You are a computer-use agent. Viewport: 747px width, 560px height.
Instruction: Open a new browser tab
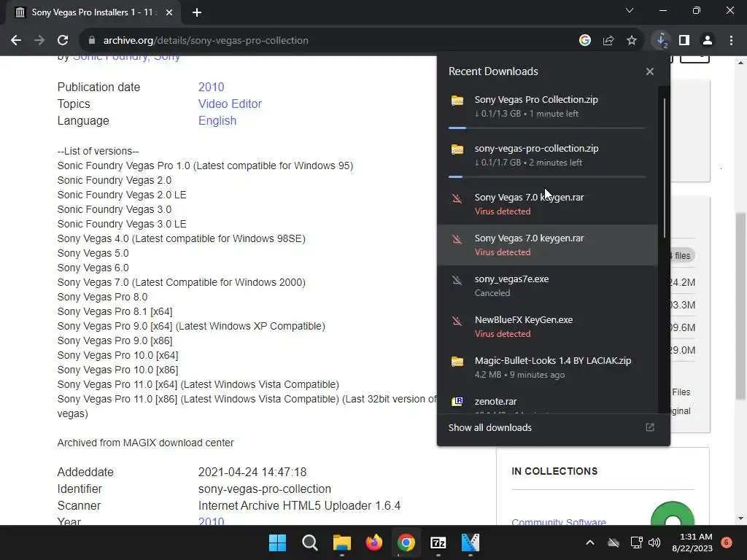pos(197,12)
